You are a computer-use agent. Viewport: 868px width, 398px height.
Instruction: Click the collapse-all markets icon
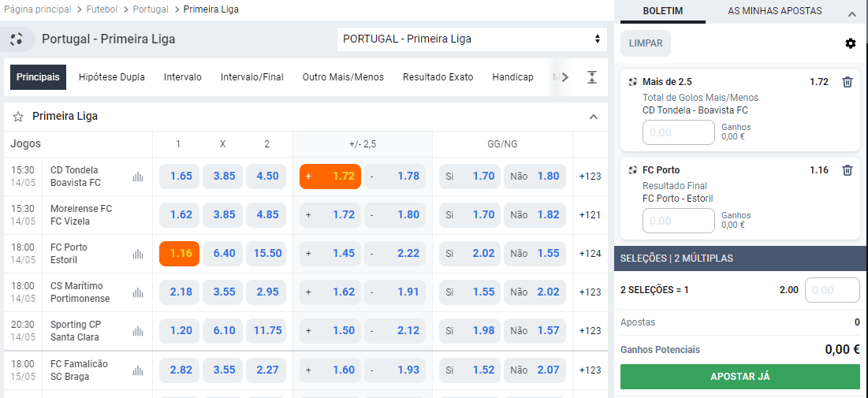point(592,77)
